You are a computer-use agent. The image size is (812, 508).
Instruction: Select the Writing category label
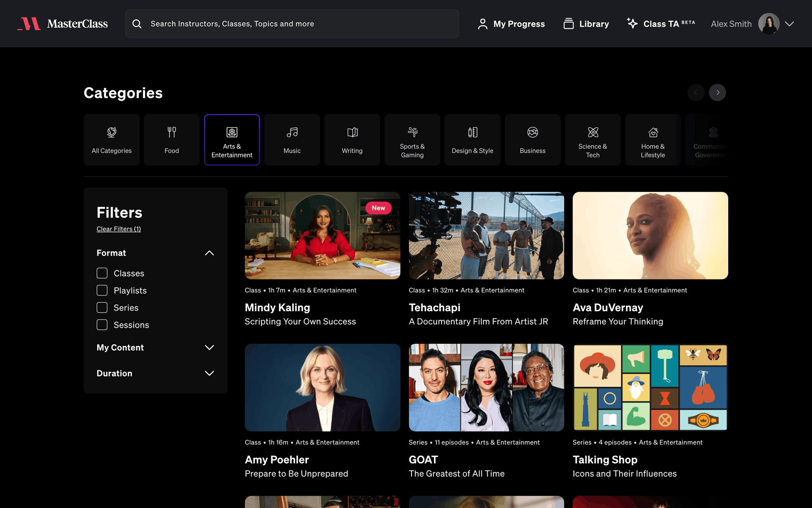tap(352, 151)
